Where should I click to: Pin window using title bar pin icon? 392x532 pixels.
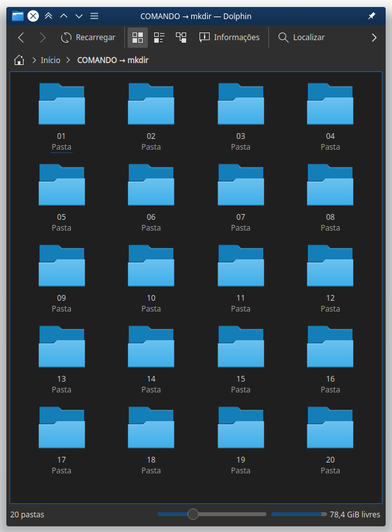pyautogui.click(x=372, y=16)
